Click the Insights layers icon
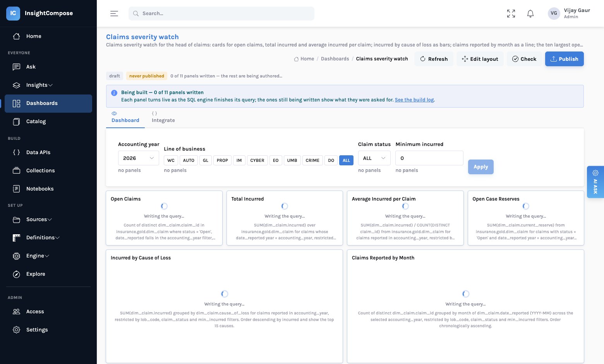This screenshot has height=364, width=604. point(16,85)
